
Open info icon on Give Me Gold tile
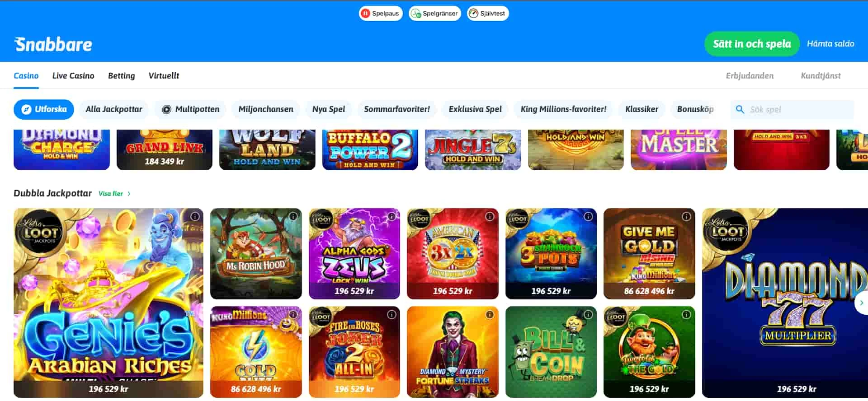pos(686,217)
